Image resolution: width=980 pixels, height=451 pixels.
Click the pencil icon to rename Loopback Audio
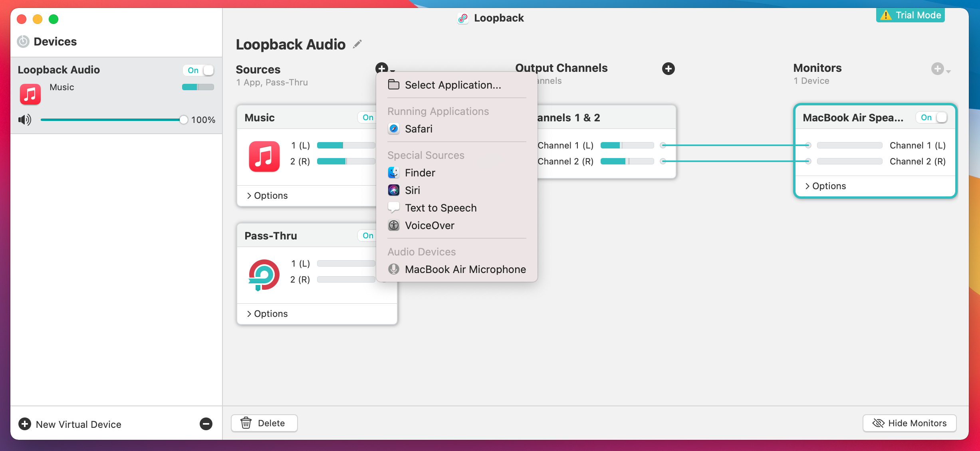[x=357, y=44]
